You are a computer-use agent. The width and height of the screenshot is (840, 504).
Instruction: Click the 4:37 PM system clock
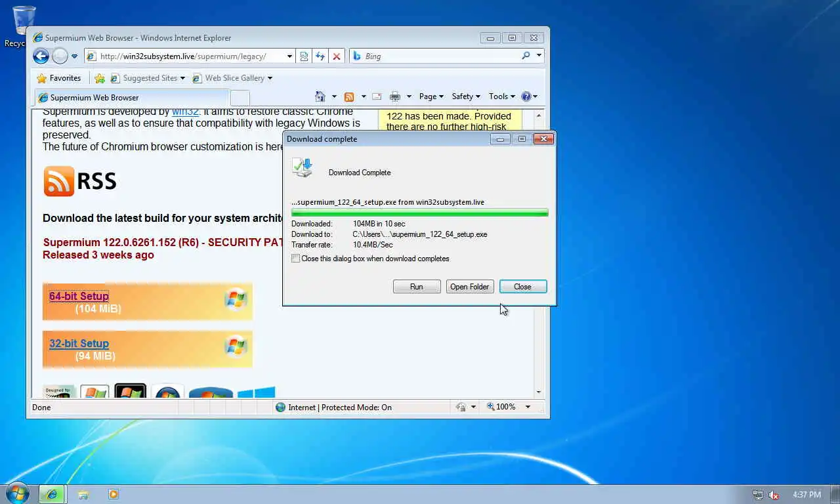click(807, 495)
